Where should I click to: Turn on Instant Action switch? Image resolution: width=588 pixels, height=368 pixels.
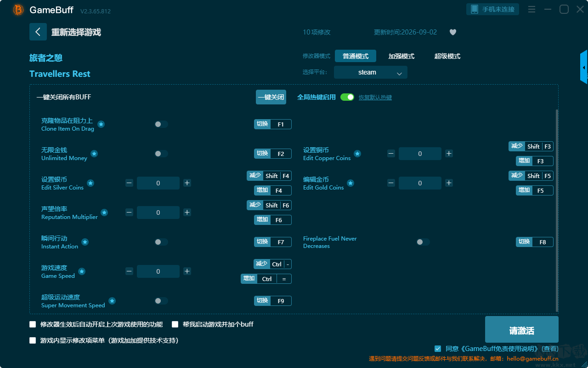point(161,242)
